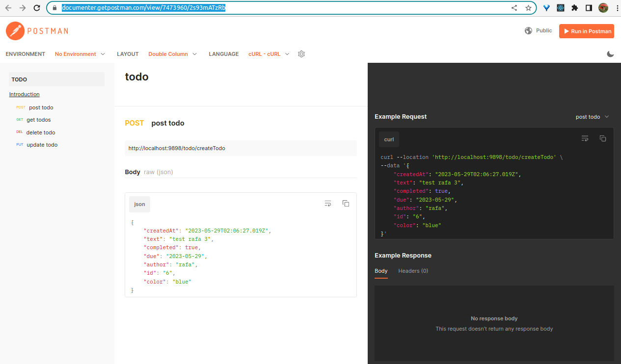Click the TODO collection header
The width and height of the screenshot is (621, 364).
[x=57, y=79]
